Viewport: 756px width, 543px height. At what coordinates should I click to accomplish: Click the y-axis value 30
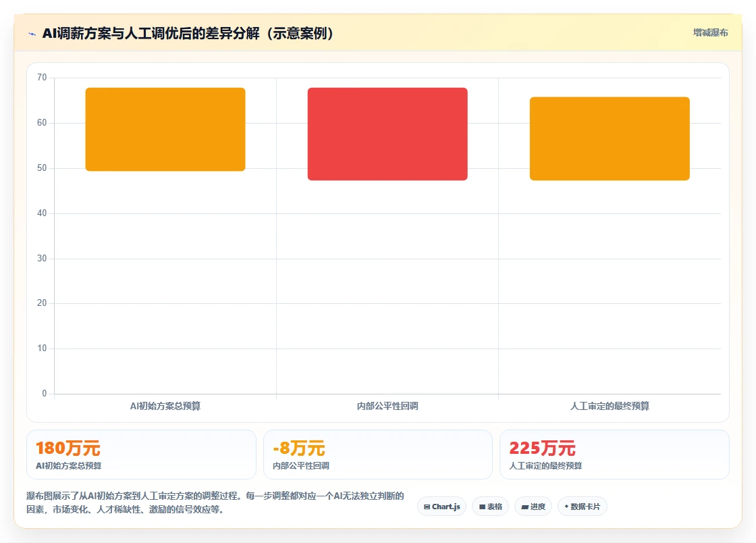42,258
